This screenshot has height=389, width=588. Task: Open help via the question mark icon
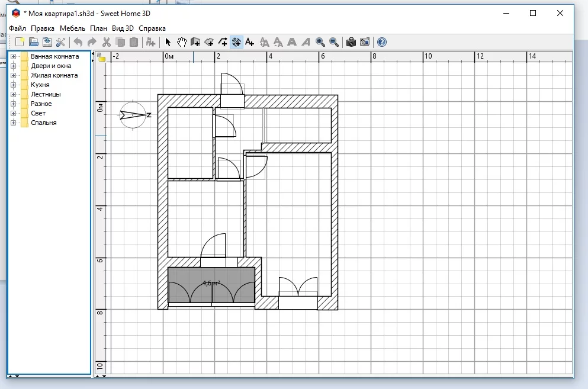[x=382, y=42]
